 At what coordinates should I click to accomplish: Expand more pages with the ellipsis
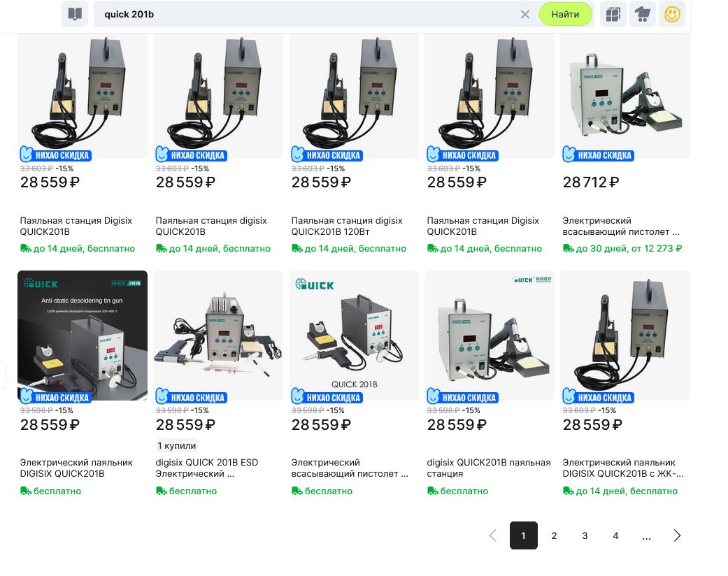[x=646, y=535]
